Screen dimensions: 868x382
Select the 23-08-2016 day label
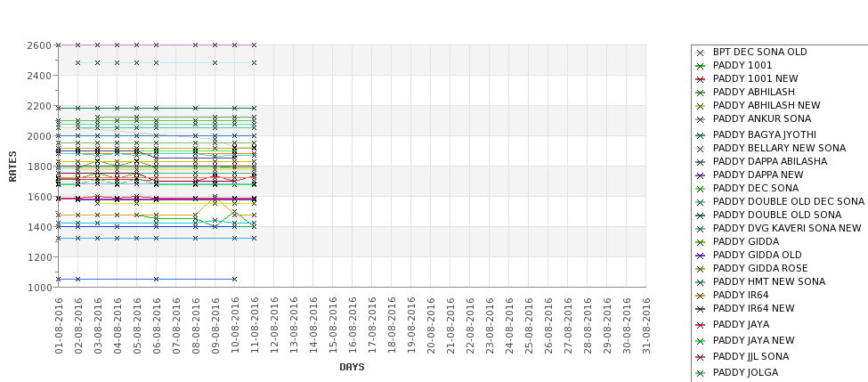(x=490, y=326)
